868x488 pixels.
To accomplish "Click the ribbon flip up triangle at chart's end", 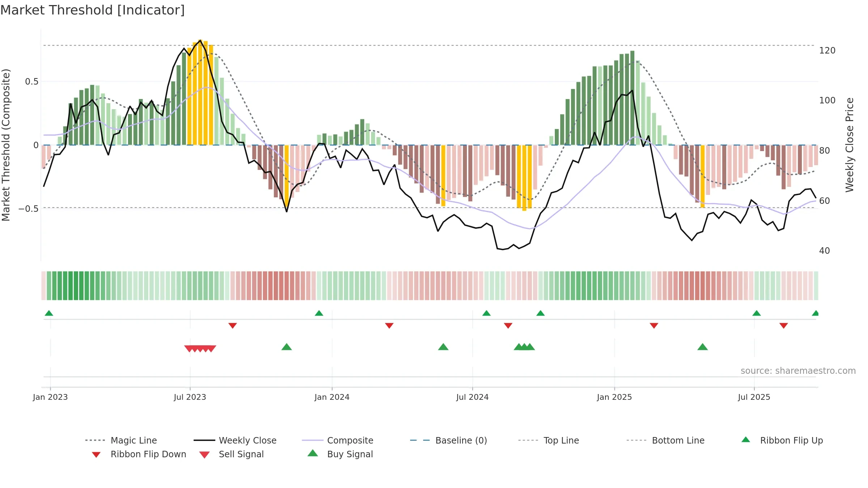I will pos(815,313).
